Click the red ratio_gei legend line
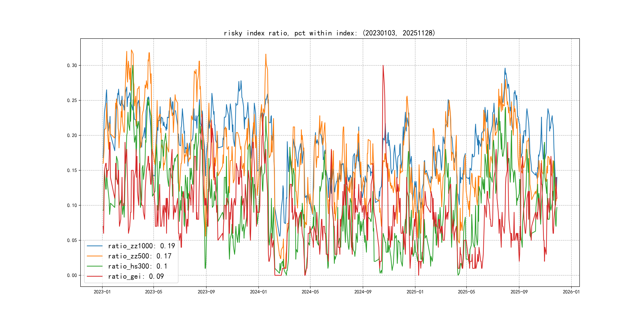The height and width of the screenshot is (322, 644). tap(94, 276)
